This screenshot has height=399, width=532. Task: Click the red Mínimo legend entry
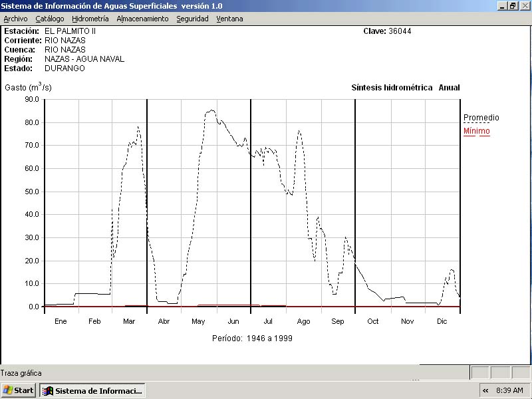(476, 131)
